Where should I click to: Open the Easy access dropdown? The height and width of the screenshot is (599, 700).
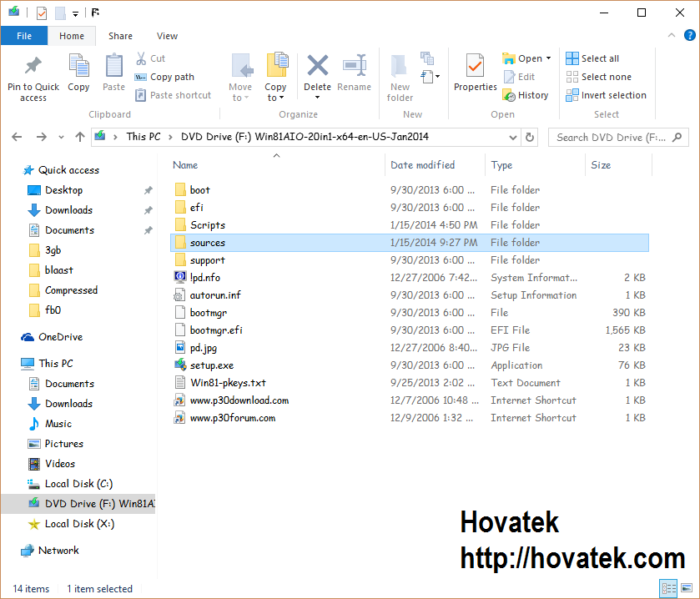click(431, 77)
